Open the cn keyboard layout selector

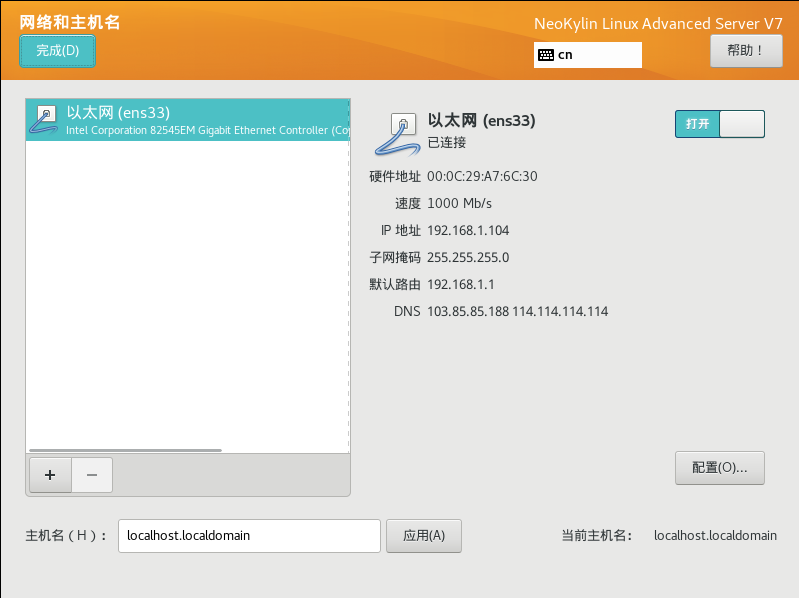pos(588,55)
